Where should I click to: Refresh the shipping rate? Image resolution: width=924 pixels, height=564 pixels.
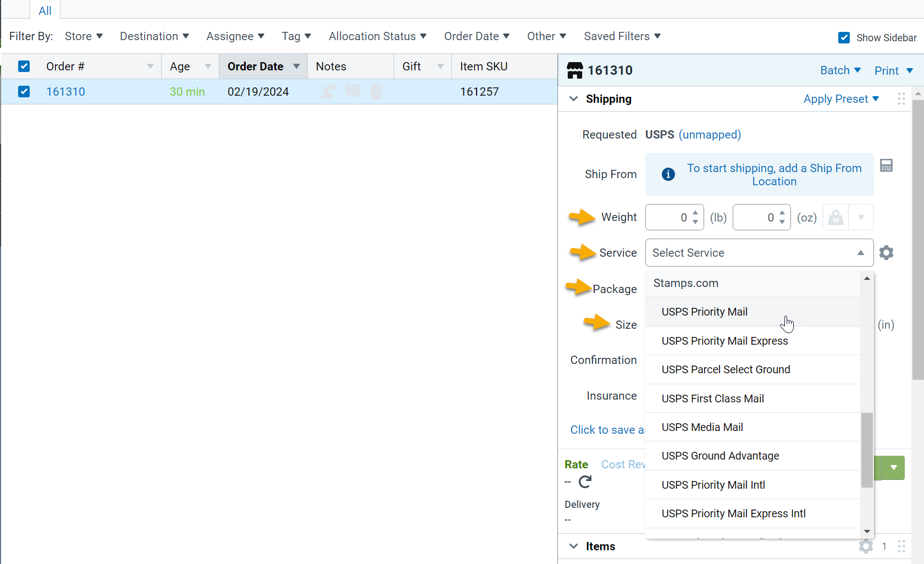tap(585, 482)
